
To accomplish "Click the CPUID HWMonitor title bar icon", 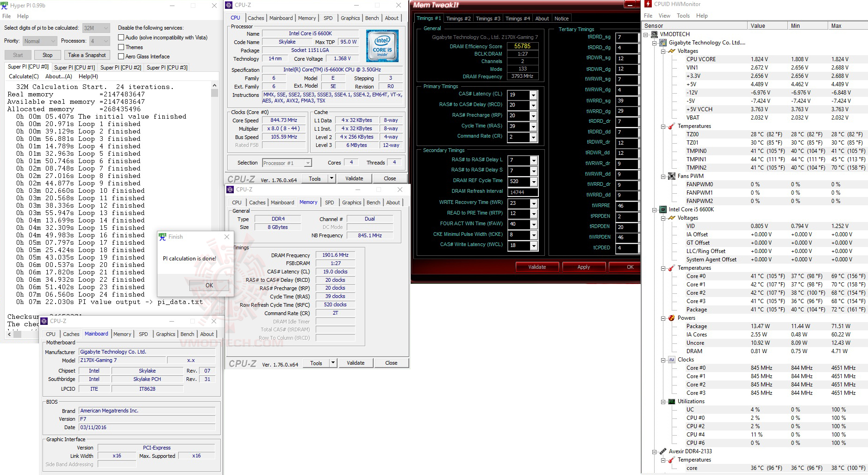I will tap(648, 4).
